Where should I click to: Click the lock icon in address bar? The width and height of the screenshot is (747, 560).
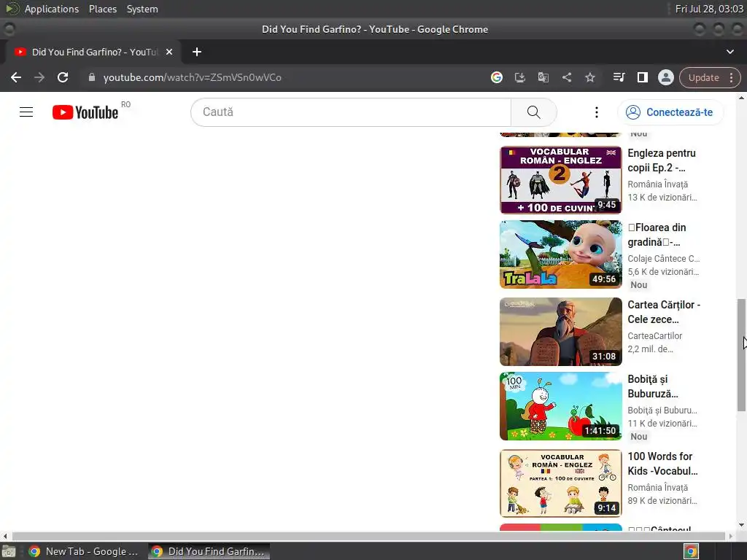point(92,77)
